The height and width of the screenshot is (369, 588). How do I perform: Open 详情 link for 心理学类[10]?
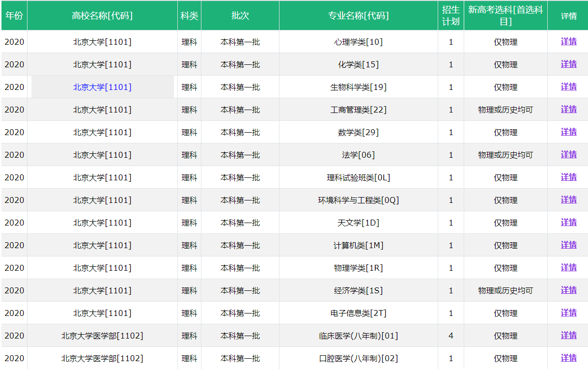568,42
